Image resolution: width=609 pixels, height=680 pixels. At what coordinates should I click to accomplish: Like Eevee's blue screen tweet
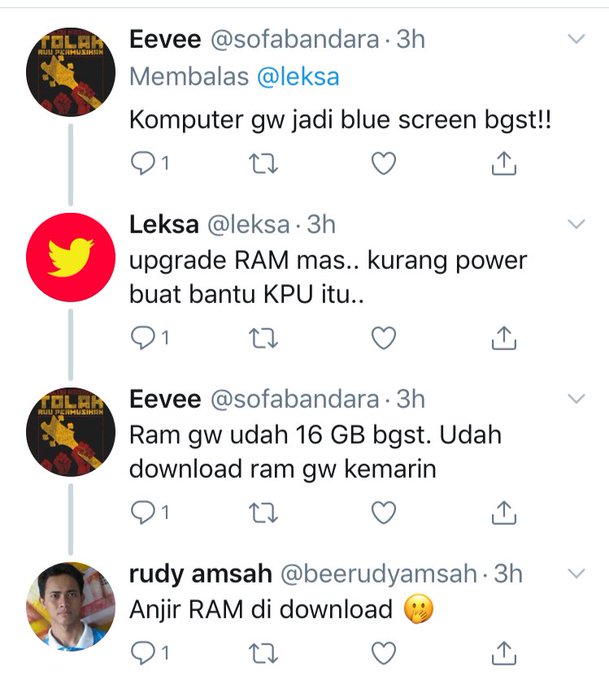(x=384, y=163)
